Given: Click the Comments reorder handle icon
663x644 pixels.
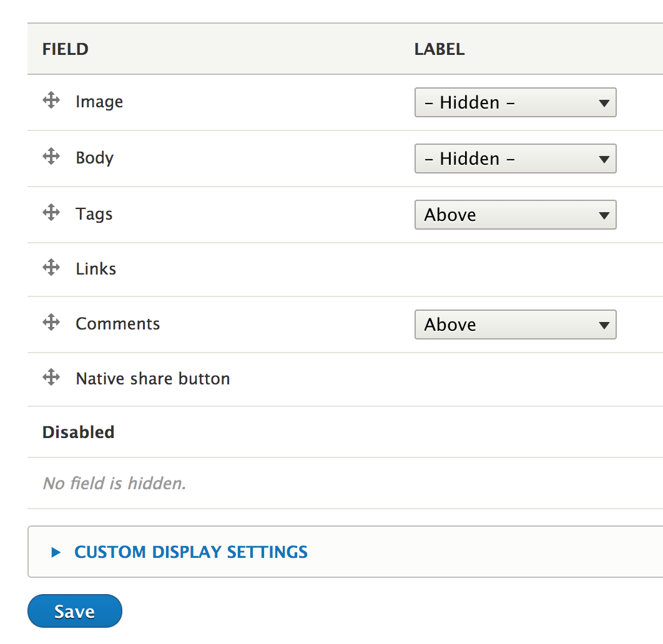Looking at the screenshot, I should point(51,322).
